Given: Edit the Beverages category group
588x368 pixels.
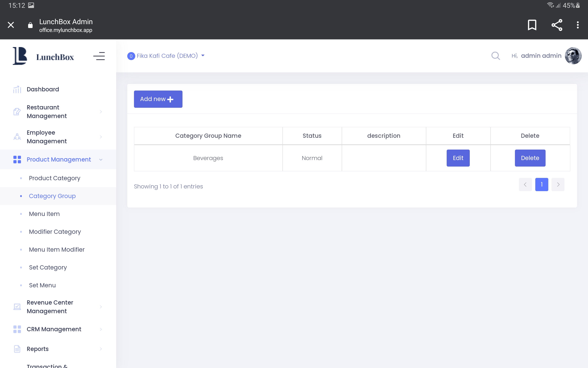Looking at the screenshot, I should [x=458, y=158].
